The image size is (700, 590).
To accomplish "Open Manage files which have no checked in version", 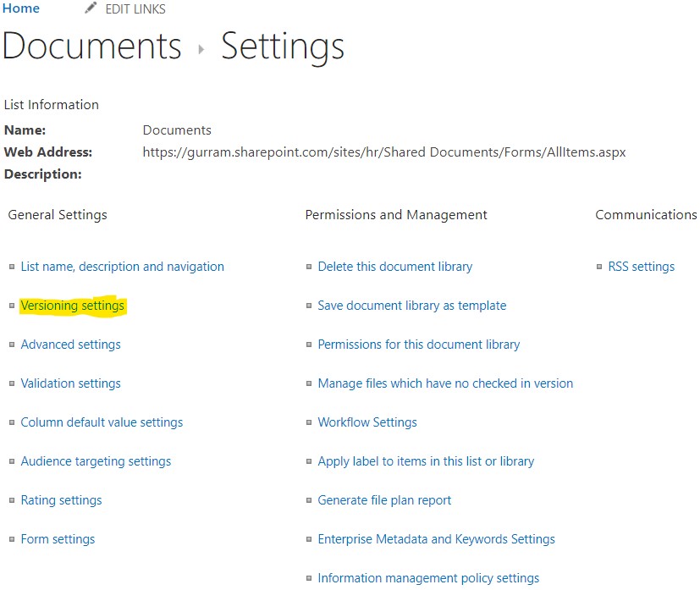I will (445, 383).
